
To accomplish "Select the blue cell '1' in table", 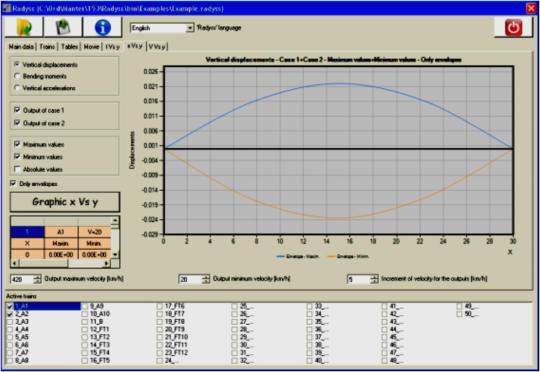I will [28, 232].
